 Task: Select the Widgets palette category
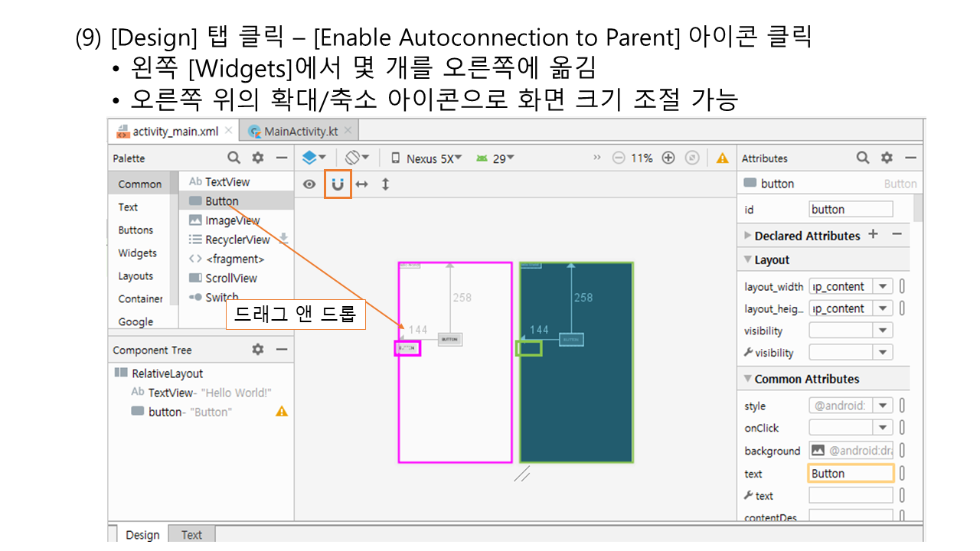(137, 253)
